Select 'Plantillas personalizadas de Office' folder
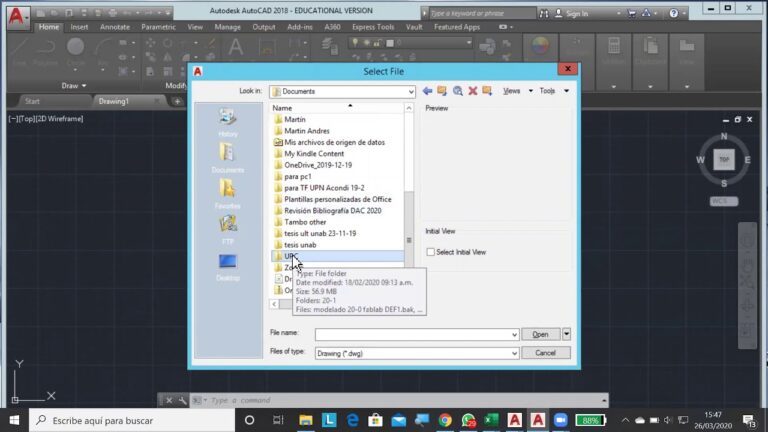The height and width of the screenshot is (432, 768). pos(338,199)
